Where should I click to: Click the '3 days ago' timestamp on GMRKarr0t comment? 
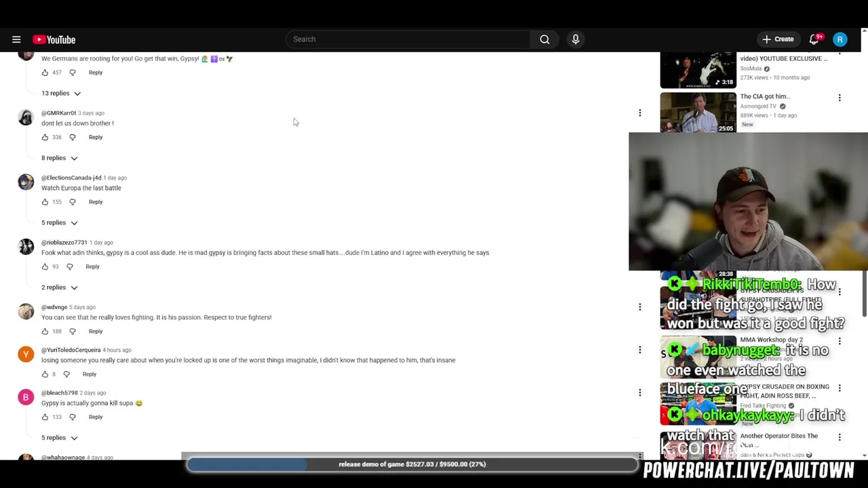click(91, 113)
